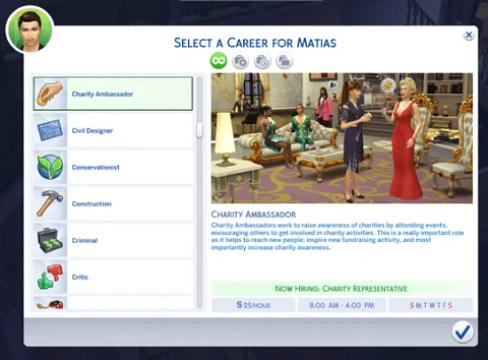This screenshot has height=360, width=488.
Task: Click the Now Hiring: Charity Representative banner
Action: (x=342, y=288)
